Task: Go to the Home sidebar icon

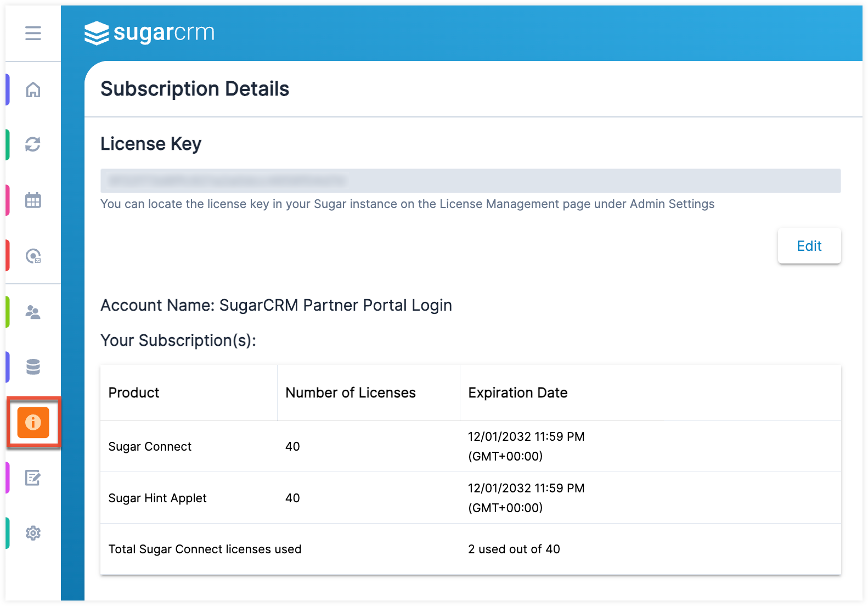Action: 33,89
